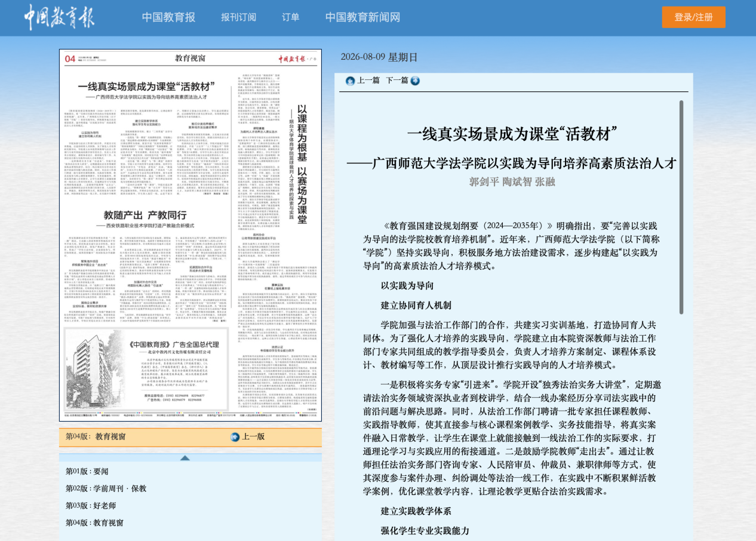Click the 教育视窗 masthead in newspaper thumbnail
The image size is (756, 541).
tap(190, 58)
